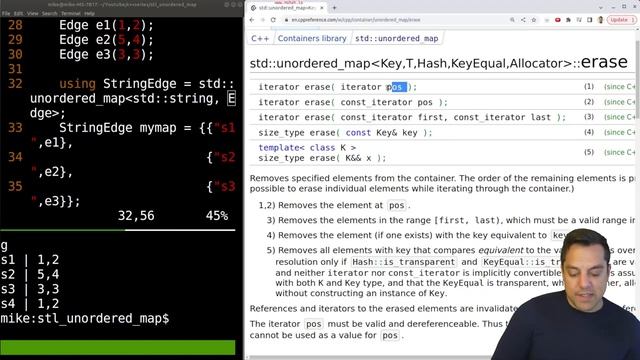Click the terminal prompt mike:stl_unordered_map$
The width and height of the screenshot is (640, 360).
(x=84, y=318)
